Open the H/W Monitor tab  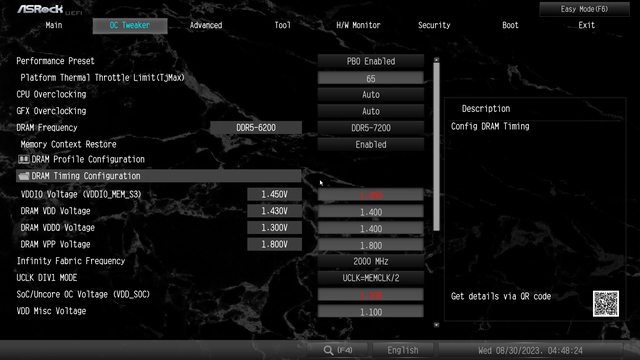pos(358,25)
